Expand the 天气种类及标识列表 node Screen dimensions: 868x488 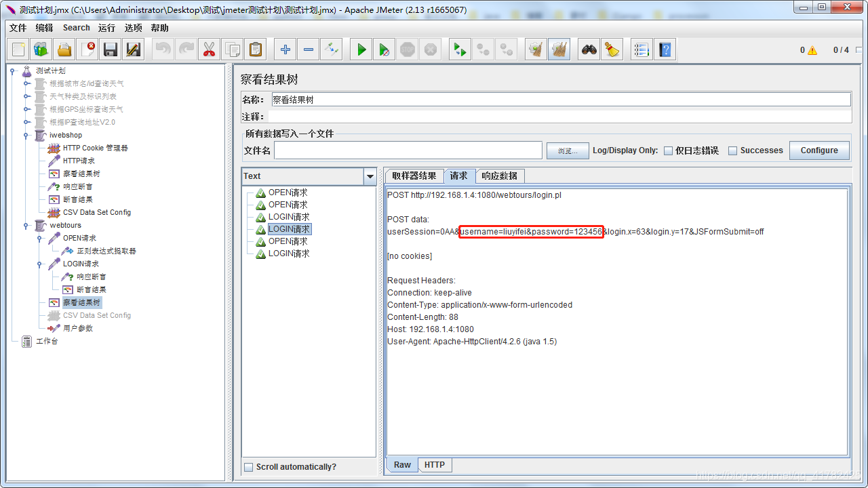pos(27,96)
